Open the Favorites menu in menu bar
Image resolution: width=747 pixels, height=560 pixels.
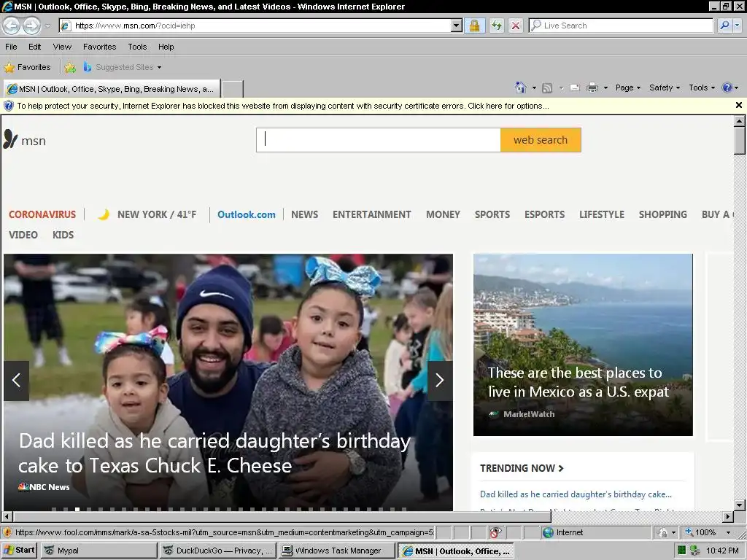point(99,47)
